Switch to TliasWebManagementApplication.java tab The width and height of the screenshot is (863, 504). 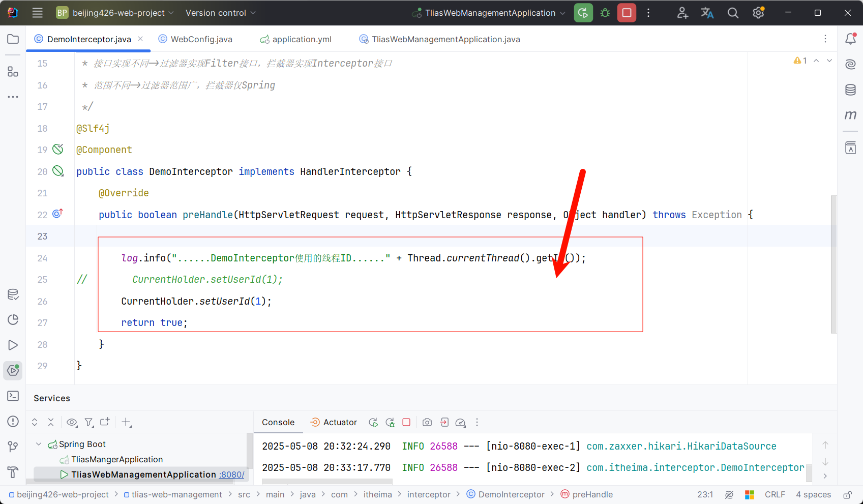pos(440,39)
